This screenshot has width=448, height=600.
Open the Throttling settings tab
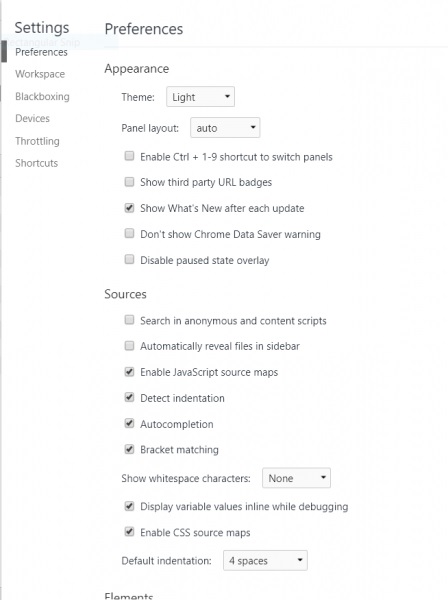pyautogui.click(x=37, y=141)
